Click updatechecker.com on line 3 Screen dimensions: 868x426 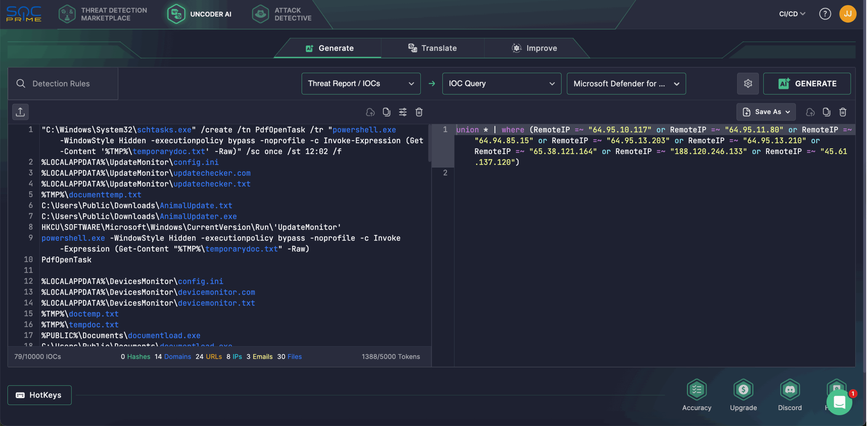click(x=212, y=173)
